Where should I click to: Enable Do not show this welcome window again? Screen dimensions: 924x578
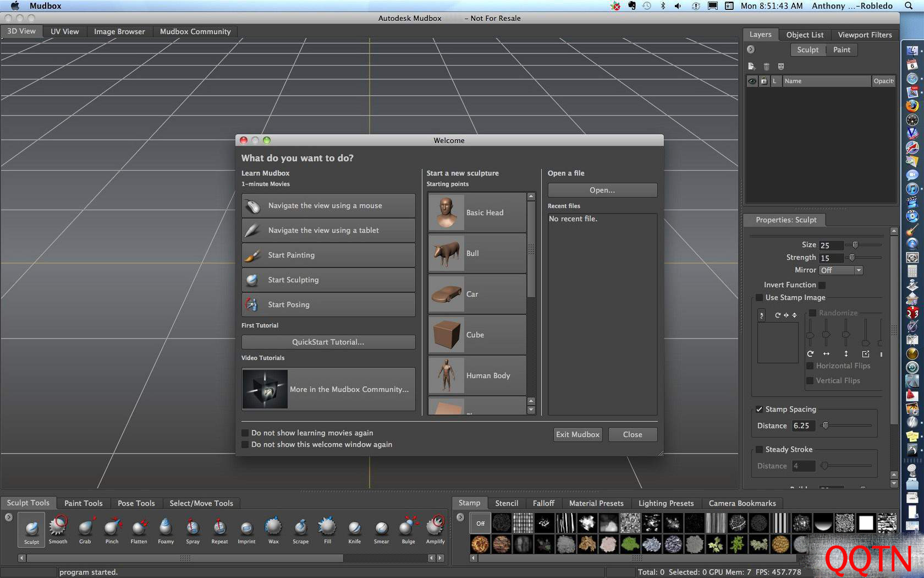click(x=245, y=444)
